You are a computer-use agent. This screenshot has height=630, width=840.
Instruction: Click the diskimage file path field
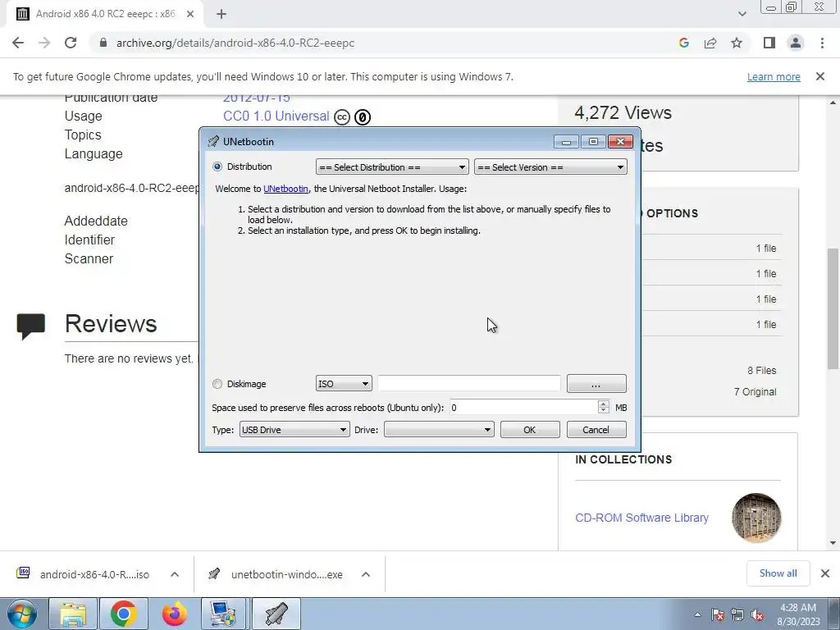coord(468,384)
